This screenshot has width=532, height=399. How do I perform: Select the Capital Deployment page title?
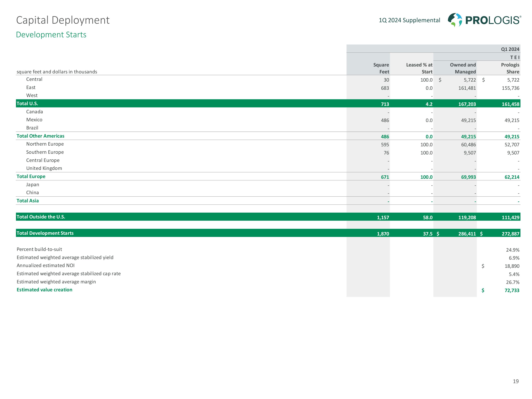pos(63,20)
